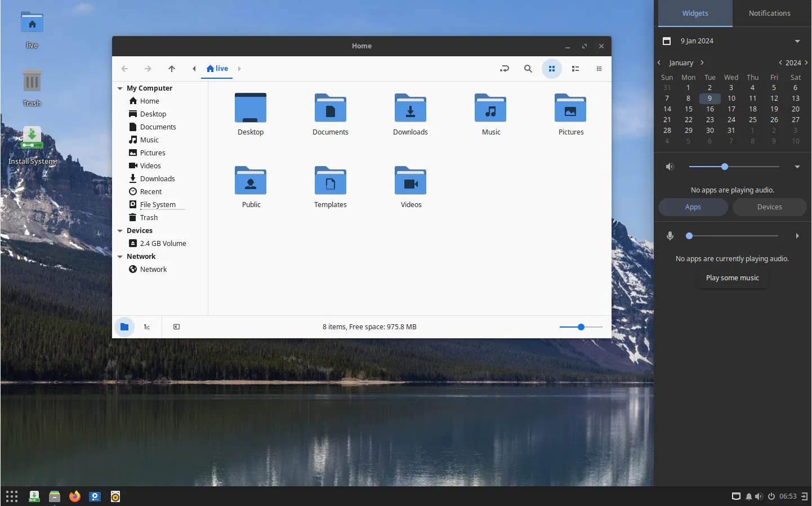Mute the speaker volume in widgets panel

670,167
